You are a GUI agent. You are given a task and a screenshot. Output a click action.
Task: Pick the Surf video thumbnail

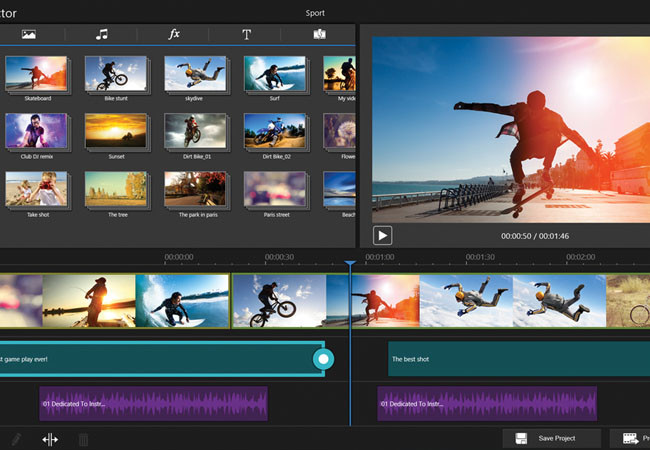(275, 74)
